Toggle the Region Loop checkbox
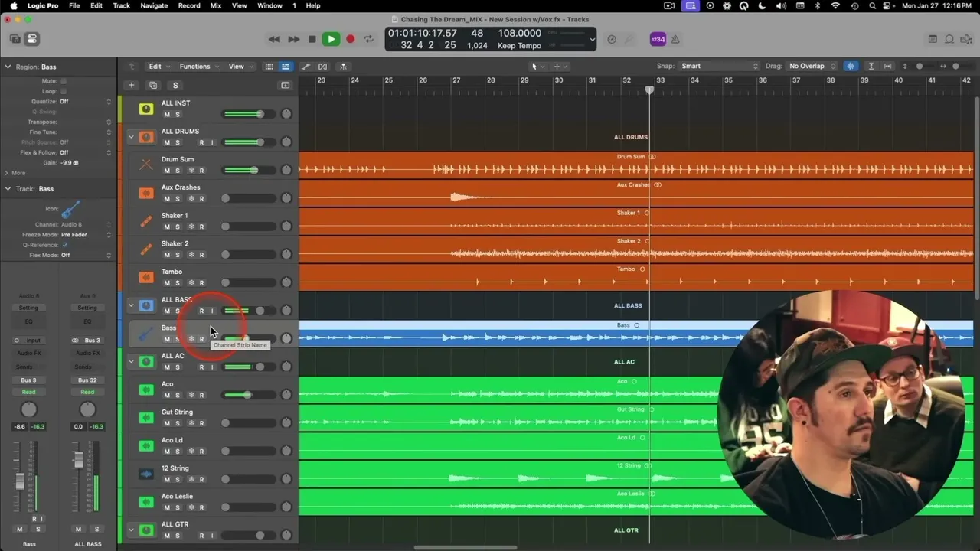 pos(64,91)
